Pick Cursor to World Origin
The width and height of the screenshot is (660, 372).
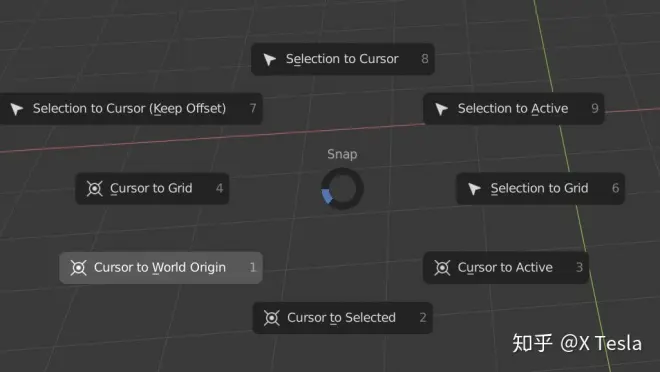(161, 268)
